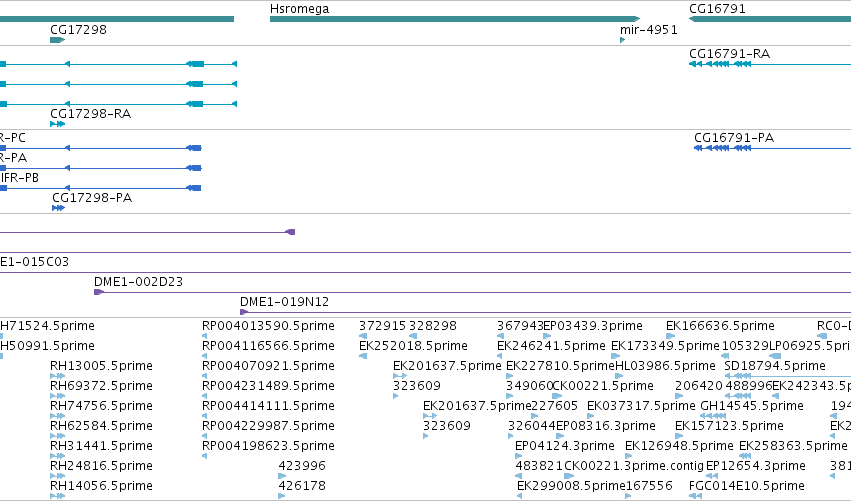The image size is (851, 501).
Task: Open the EP04124.3prime EST label
Action: click(564, 446)
